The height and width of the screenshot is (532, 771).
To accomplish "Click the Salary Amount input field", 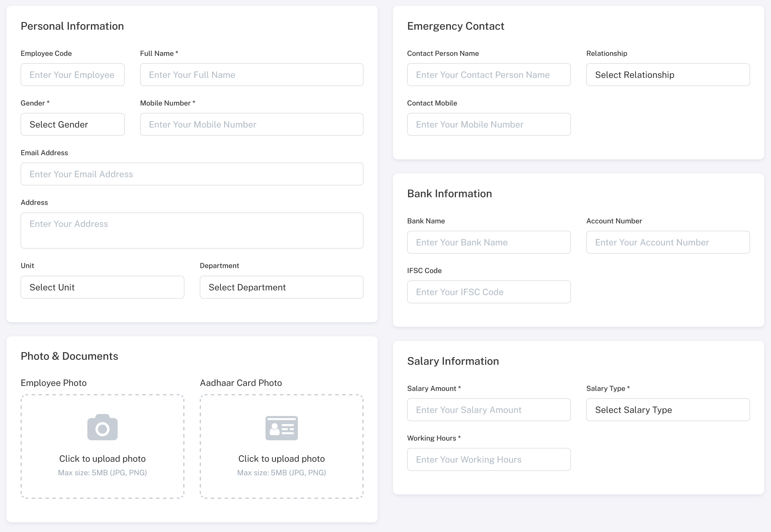I will pyautogui.click(x=488, y=410).
